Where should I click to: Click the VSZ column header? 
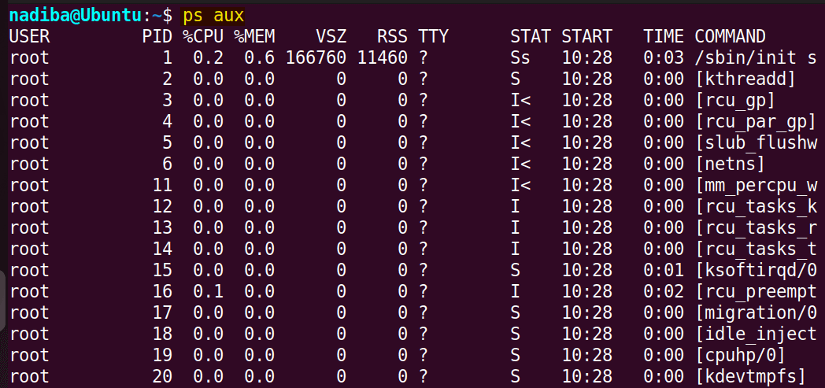coord(331,36)
